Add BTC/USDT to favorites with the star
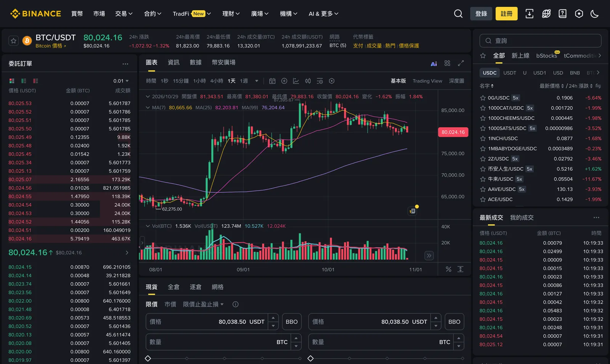610x364 pixels. coord(14,41)
